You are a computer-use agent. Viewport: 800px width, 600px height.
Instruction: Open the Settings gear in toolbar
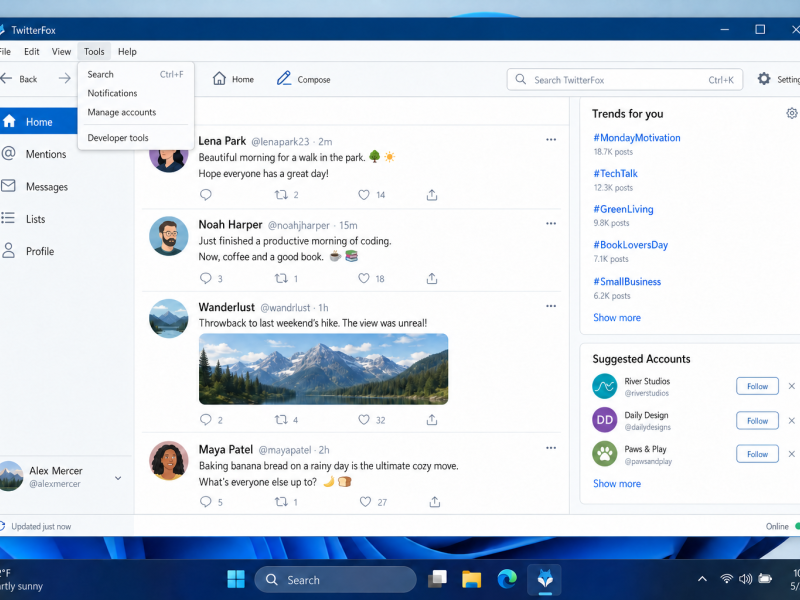pos(764,79)
